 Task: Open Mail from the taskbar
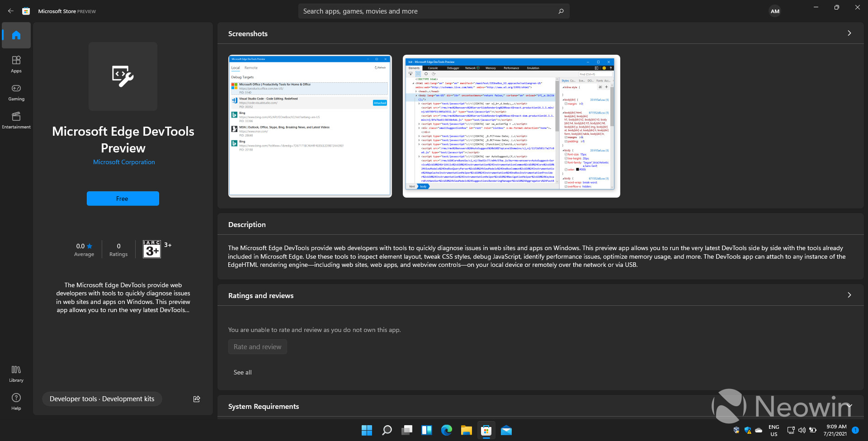tap(506, 430)
